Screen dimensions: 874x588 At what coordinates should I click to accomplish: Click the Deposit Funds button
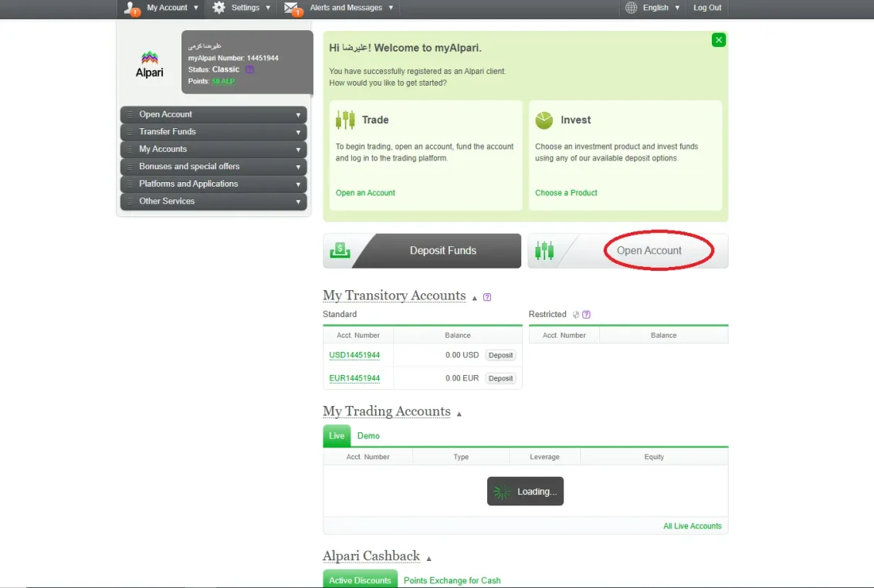click(x=422, y=251)
